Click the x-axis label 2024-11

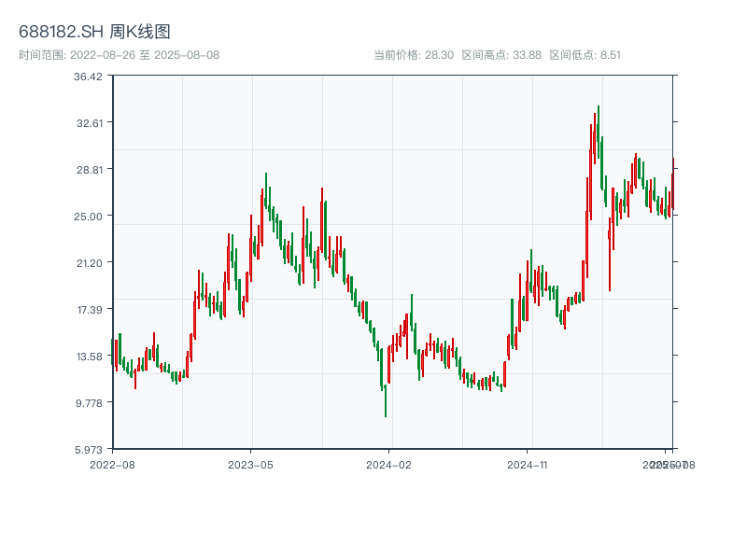[527, 465]
